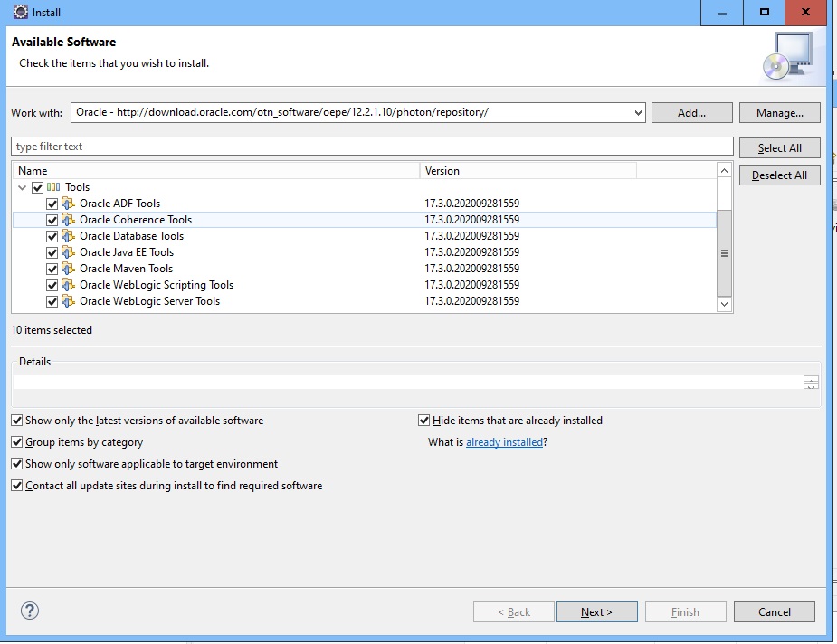Uncheck Oracle ADF Tools checkbox
Viewport: 837px width, 644px height.
click(52, 204)
